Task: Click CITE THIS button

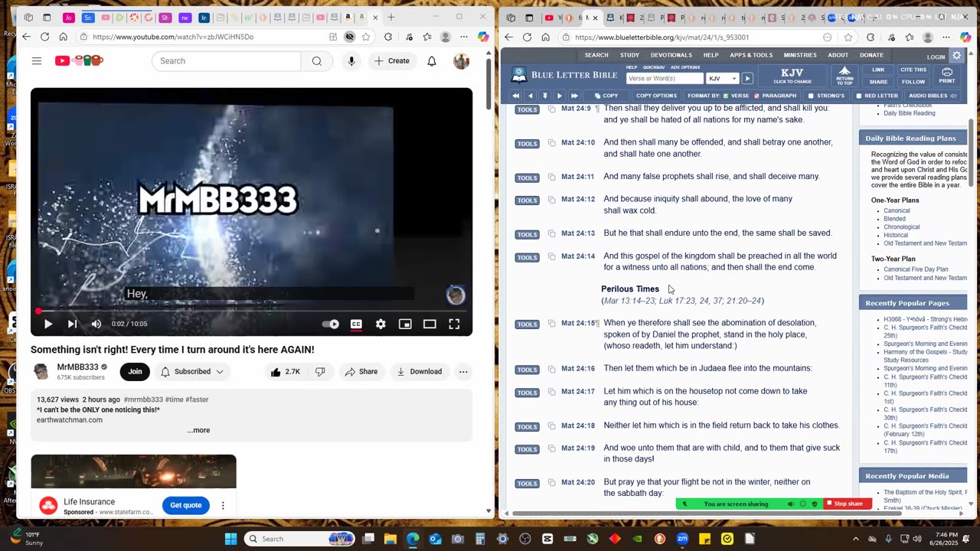Action: point(913,70)
